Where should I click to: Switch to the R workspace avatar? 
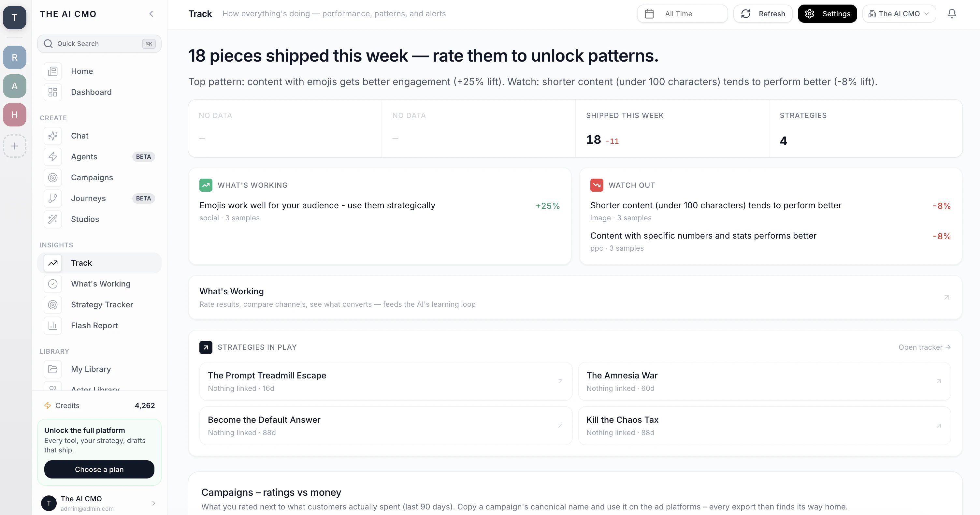tap(14, 57)
